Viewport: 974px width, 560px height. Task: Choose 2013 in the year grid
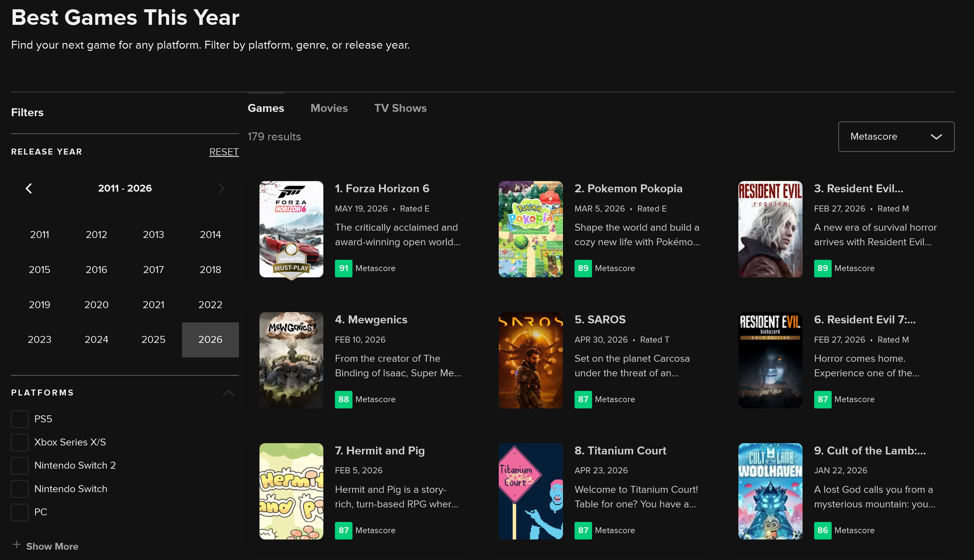pos(154,235)
